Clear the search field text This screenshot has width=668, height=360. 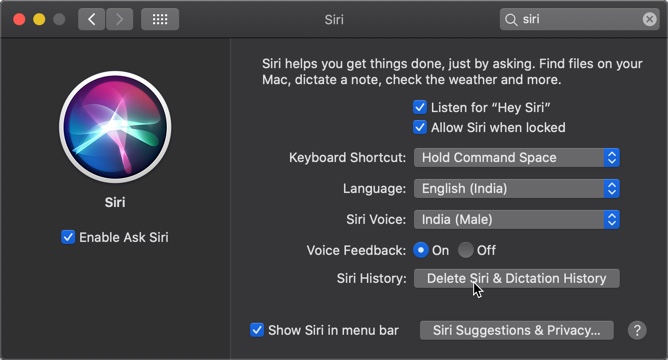[649, 19]
